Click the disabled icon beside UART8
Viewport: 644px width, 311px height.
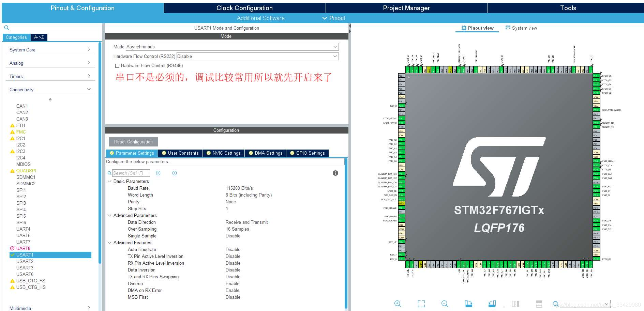[13, 248]
